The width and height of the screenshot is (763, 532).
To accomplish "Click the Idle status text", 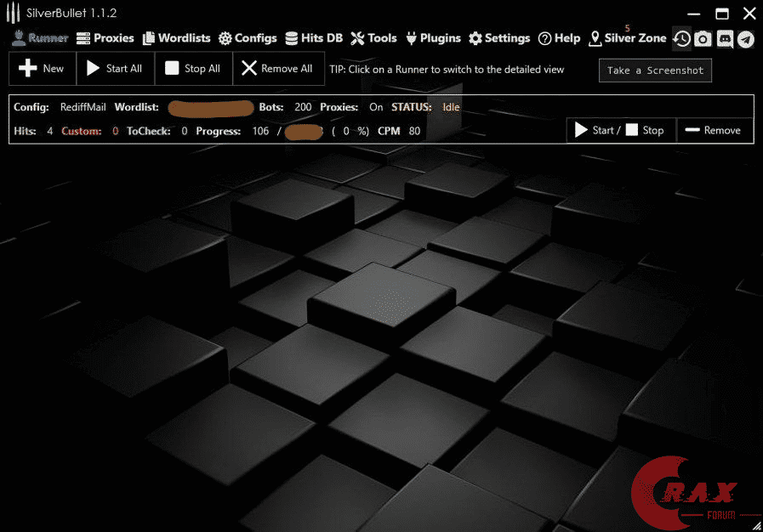I will click(x=451, y=107).
